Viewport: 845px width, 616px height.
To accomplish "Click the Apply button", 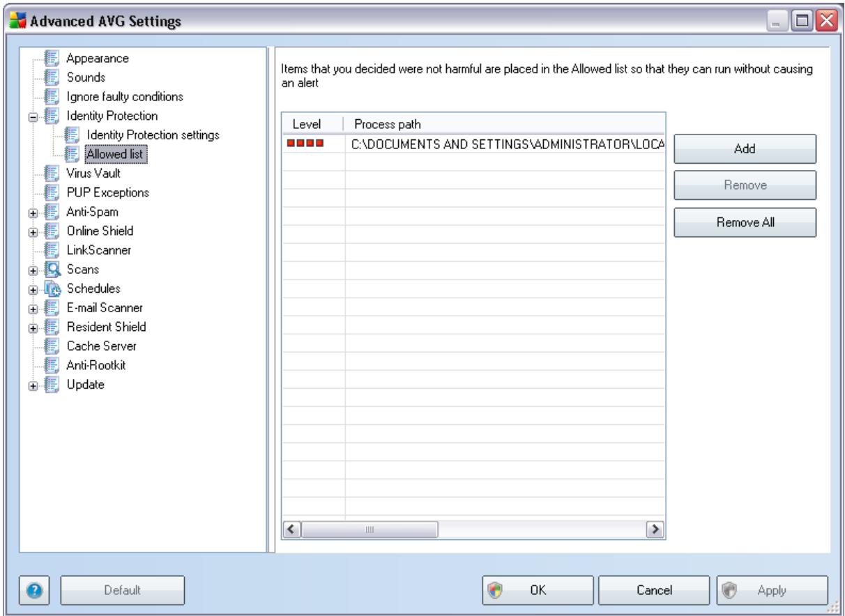I will coord(772,590).
